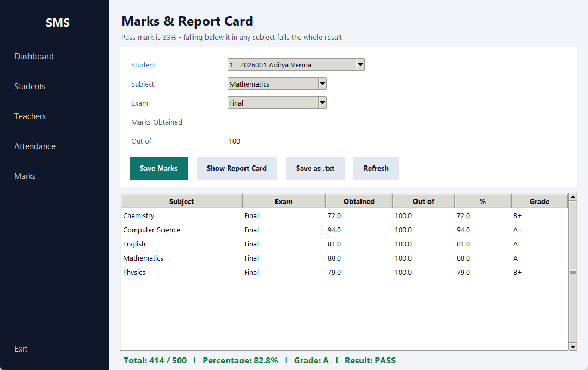
Task: Click Physics's Final exam cell
Action: (x=251, y=273)
